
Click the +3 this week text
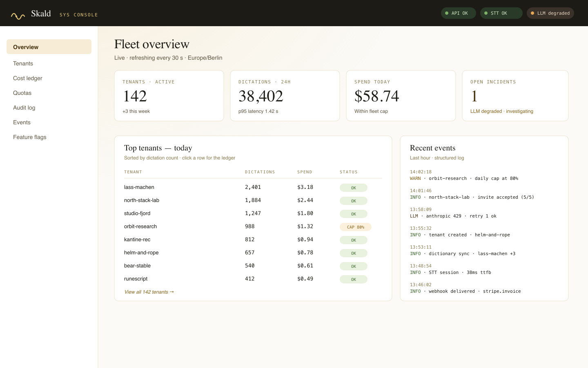pyautogui.click(x=136, y=111)
